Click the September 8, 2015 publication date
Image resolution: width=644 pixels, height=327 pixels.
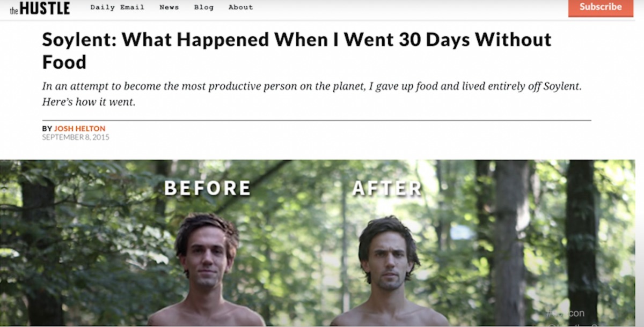click(x=76, y=137)
